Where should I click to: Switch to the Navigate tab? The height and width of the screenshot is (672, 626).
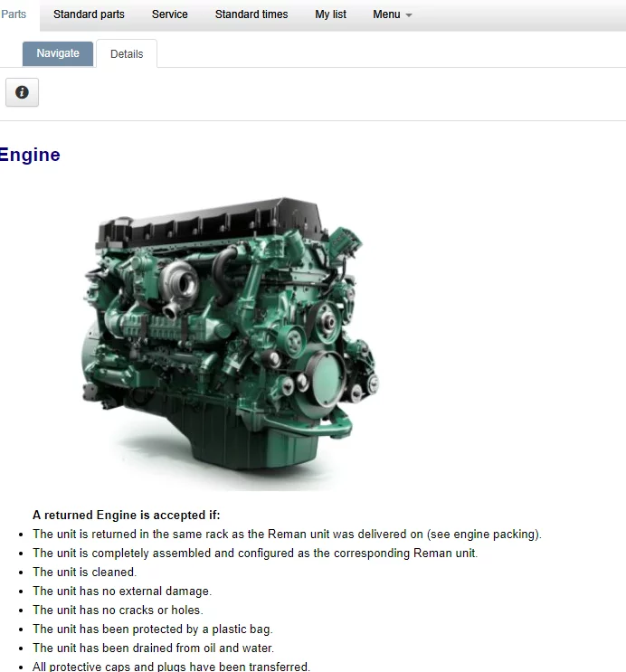pyautogui.click(x=58, y=53)
